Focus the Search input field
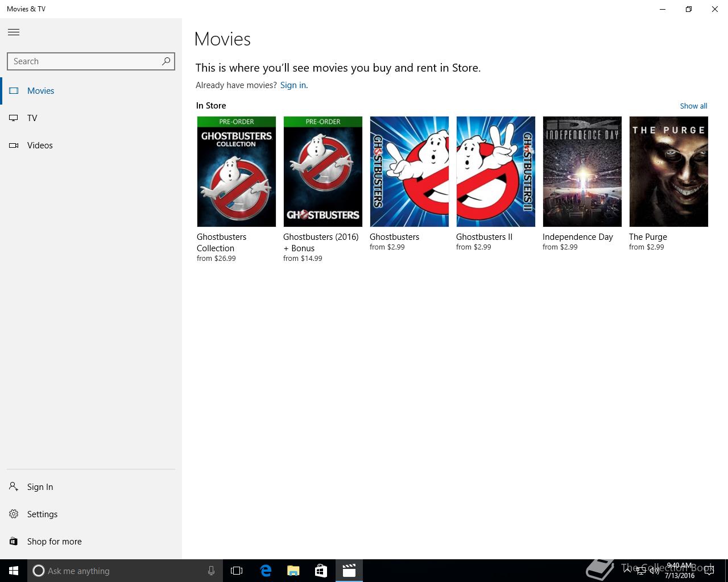Viewport: 728px width, 582px height. tap(91, 61)
